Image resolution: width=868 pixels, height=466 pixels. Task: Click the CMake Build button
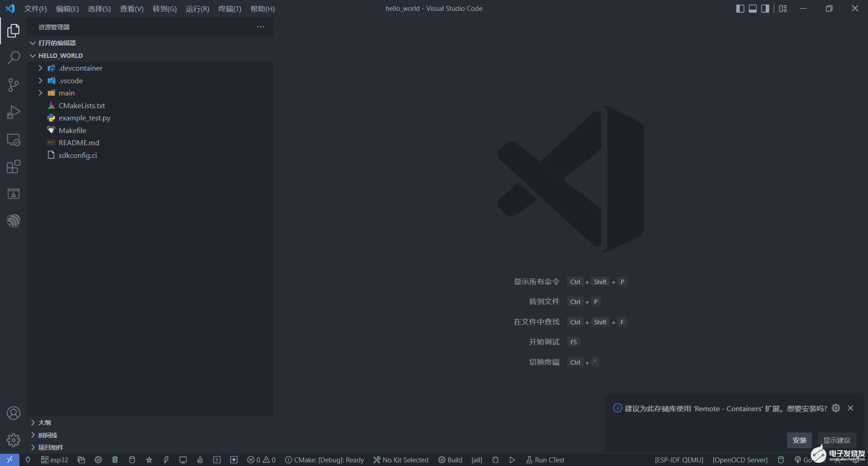[450, 460]
